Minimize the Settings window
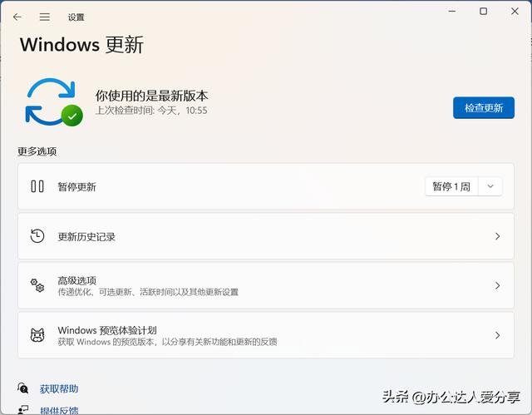This screenshot has width=532, height=415. point(452,11)
